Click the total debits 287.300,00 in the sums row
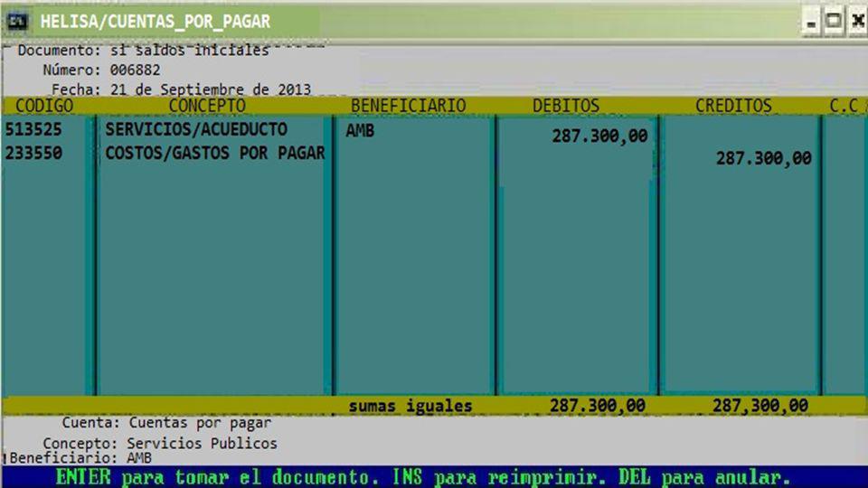Screen dimensions: 868x488 (x=598, y=406)
